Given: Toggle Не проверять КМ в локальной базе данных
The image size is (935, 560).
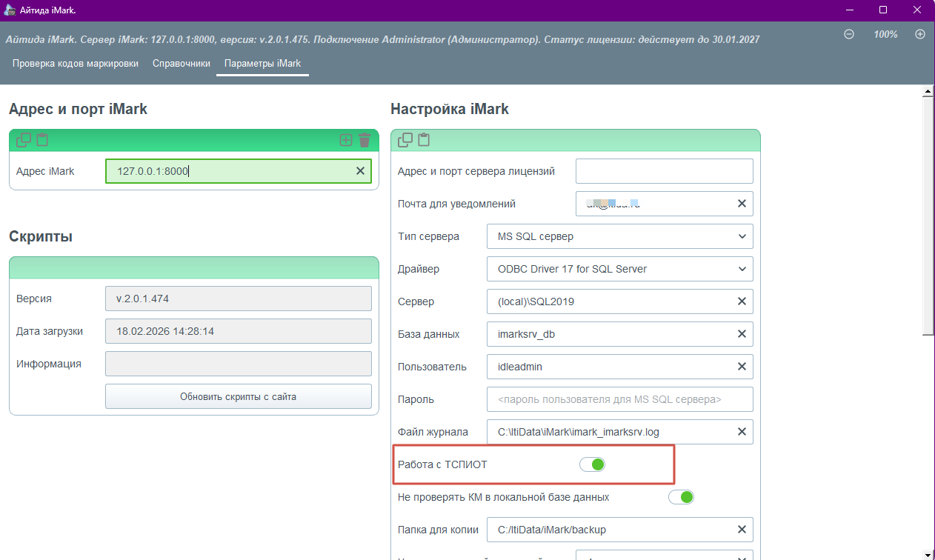Looking at the screenshot, I should coord(681,497).
